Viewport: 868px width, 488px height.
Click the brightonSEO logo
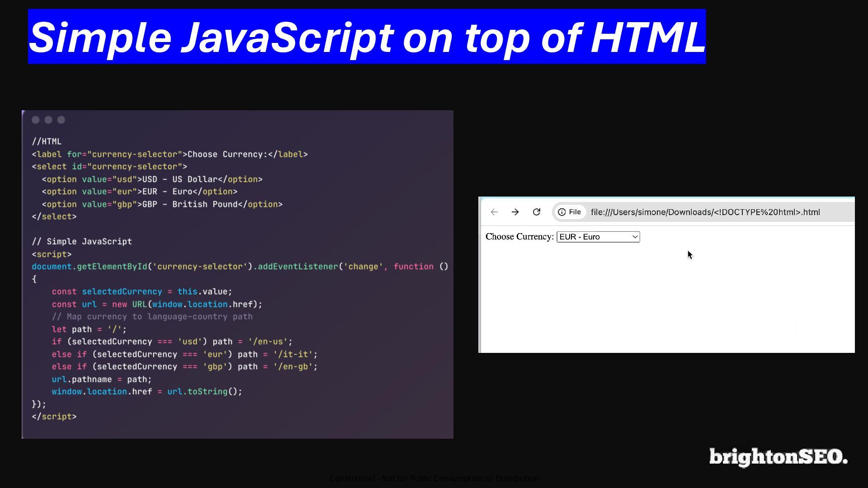(778, 457)
